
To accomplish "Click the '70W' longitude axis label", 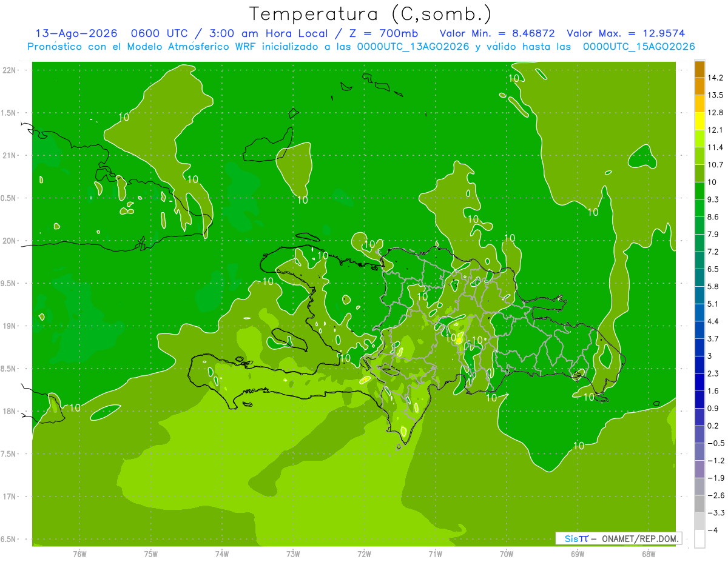I will pyautogui.click(x=506, y=555).
